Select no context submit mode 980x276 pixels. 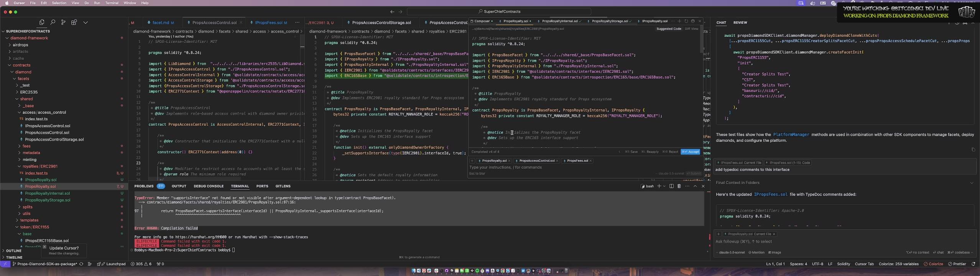[x=917, y=253]
